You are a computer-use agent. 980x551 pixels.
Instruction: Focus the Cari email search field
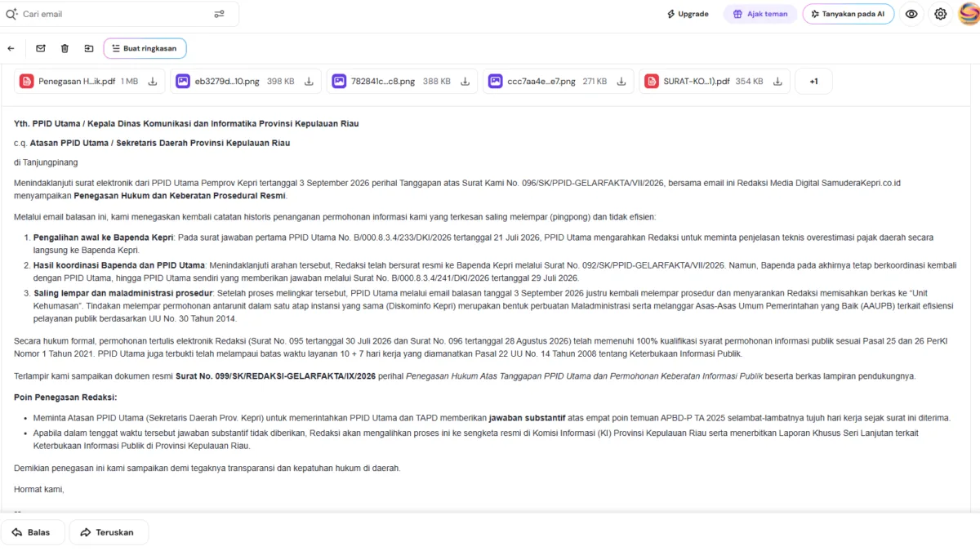point(113,14)
